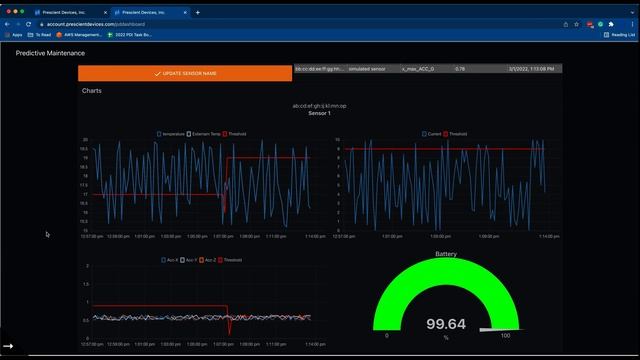The width and height of the screenshot is (640, 360).
Task: Open the Chrome three-dot menu
Action: tap(632, 24)
